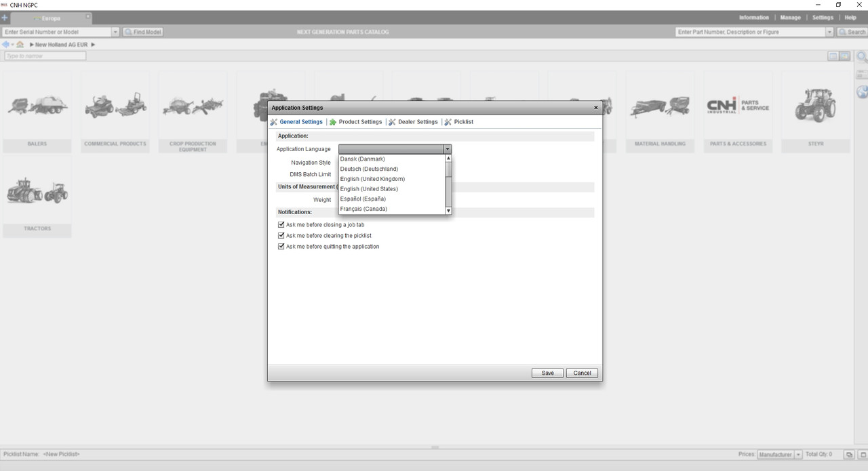The width and height of the screenshot is (868, 471).
Task: Collapse the Application Language combo box arrow
Action: [448, 149]
